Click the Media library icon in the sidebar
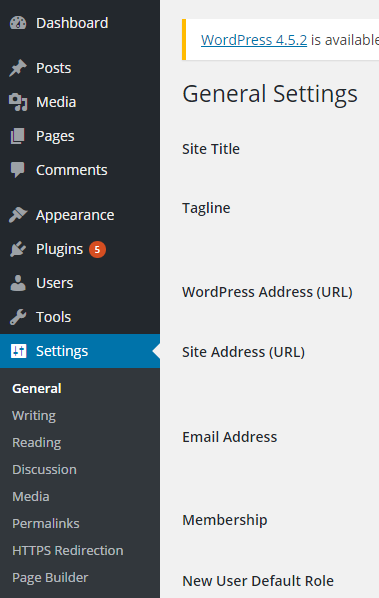This screenshot has width=379, height=598. pyautogui.click(x=18, y=102)
